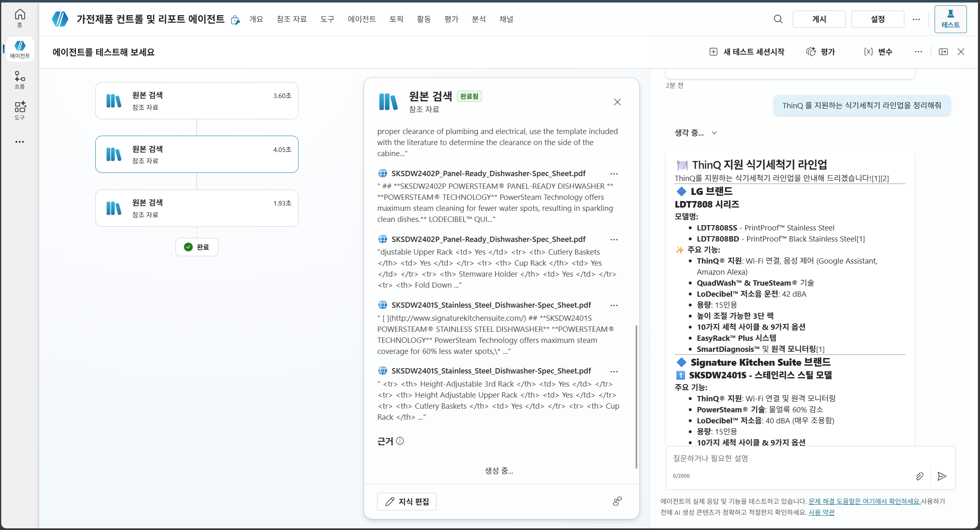Image resolution: width=980 pixels, height=530 pixels.
Task: Click citation [1][2] in the reply intro
Action: (x=880, y=179)
